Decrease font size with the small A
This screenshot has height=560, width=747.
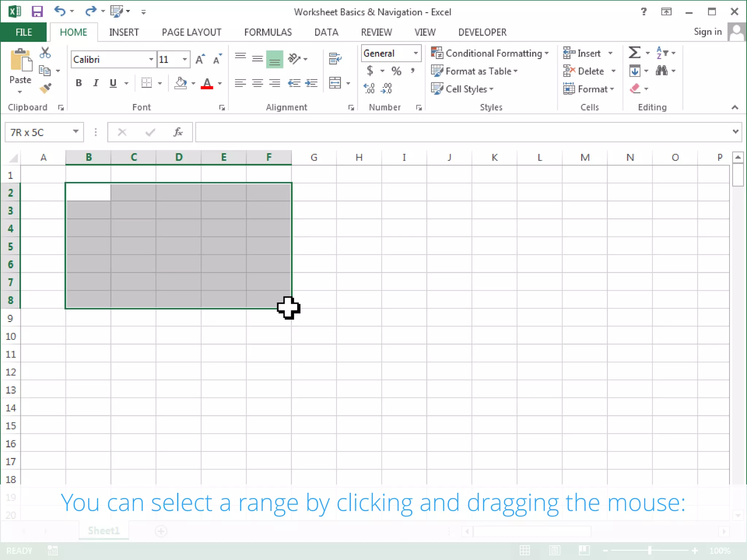(x=217, y=59)
